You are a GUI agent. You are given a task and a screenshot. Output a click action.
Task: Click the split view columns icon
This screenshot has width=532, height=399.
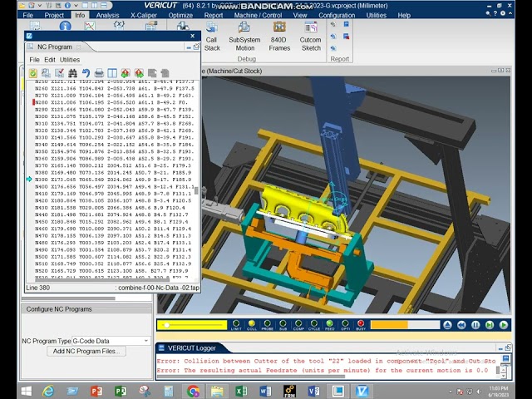tap(112, 73)
